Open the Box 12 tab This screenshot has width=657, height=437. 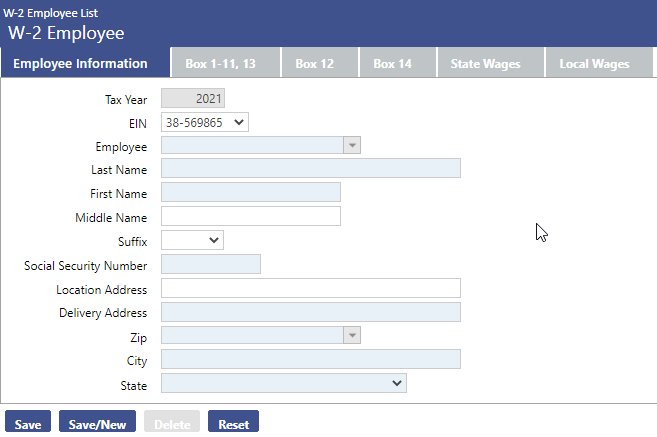[314, 64]
